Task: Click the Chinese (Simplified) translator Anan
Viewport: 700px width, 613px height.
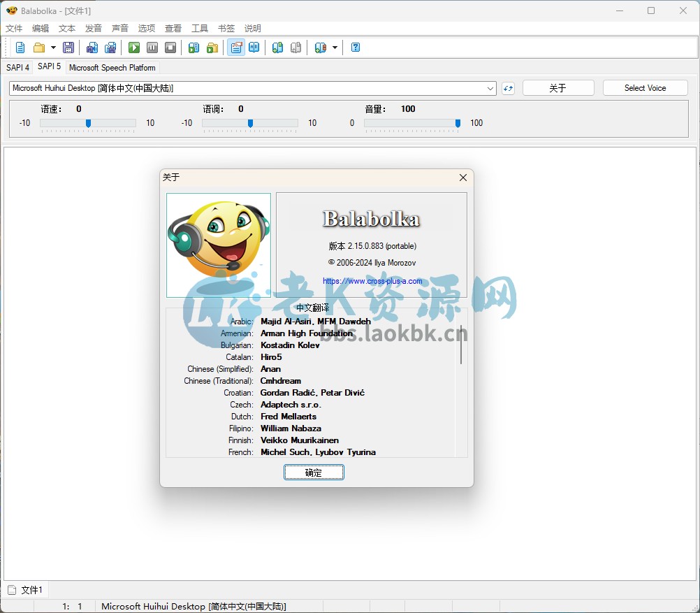Action: pos(270,369)
